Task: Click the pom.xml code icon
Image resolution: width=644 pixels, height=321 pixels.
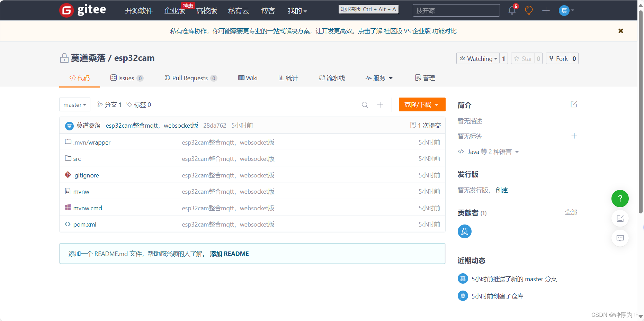Action: pyautogui.click(x=68, y=224)
